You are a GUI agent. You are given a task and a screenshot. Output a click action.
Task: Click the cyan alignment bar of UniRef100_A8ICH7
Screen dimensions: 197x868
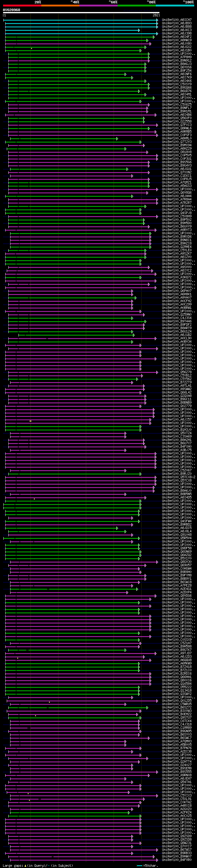[x=81, y=20]
